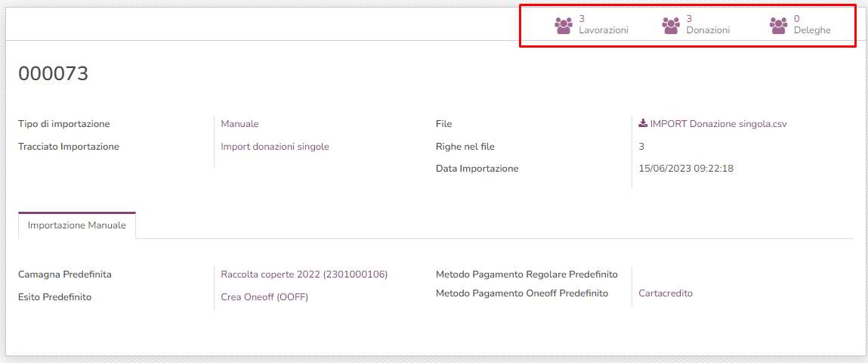Open the Manuale import type link
868x363 pixels.
coord(239,124)
